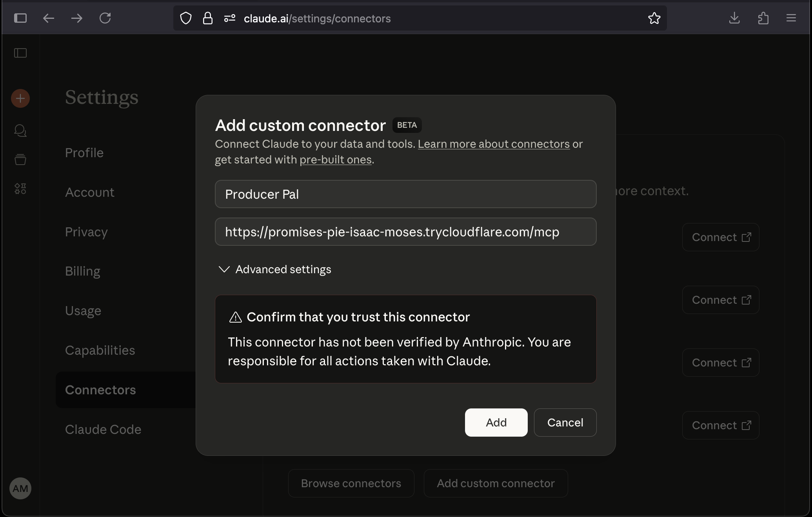Toggle the sidebar panel icon

[x=20, y=53]
